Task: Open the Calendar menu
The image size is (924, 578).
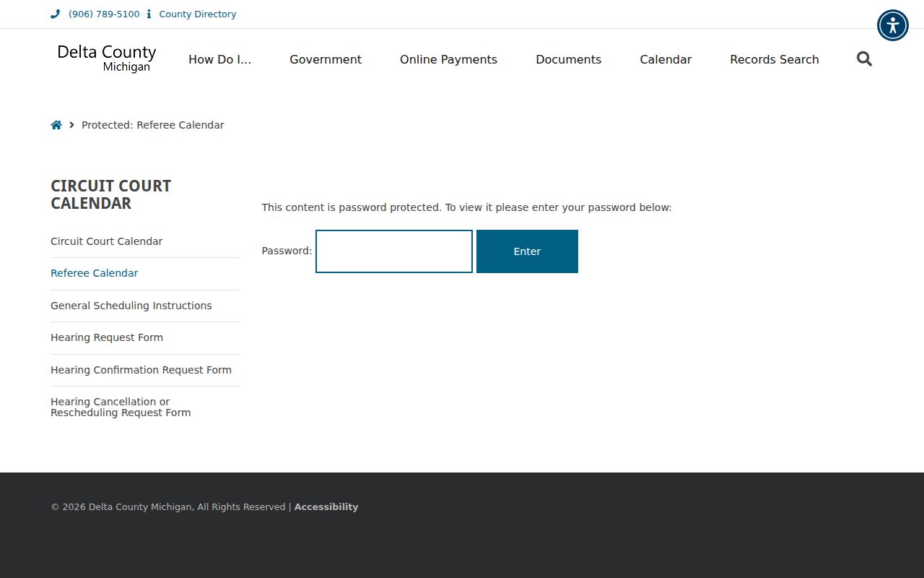Action: [666, 59]
